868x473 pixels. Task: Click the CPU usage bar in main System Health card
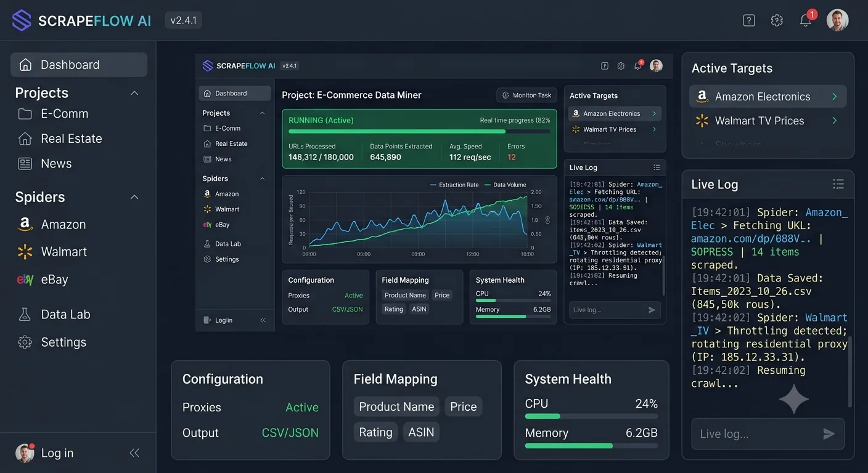tap(591, 416)
